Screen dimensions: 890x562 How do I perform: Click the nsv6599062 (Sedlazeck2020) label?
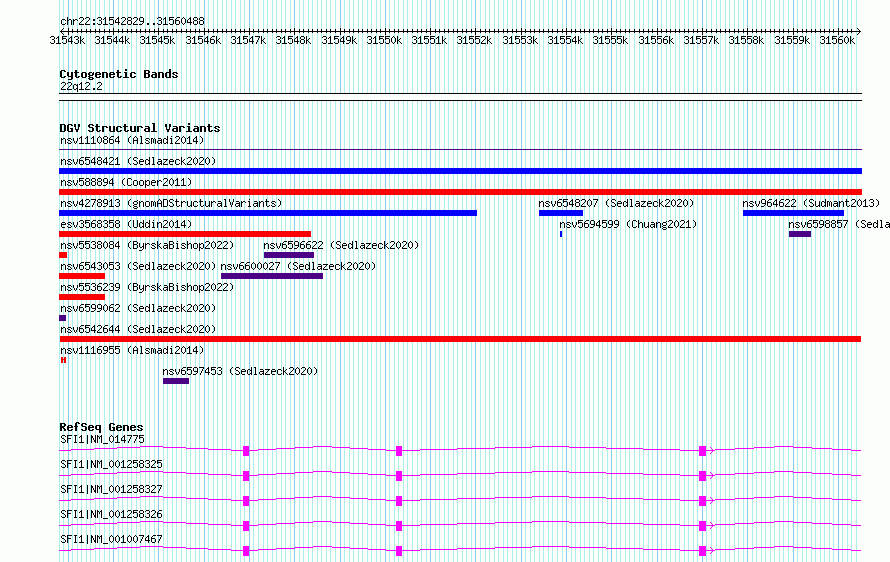138,308
